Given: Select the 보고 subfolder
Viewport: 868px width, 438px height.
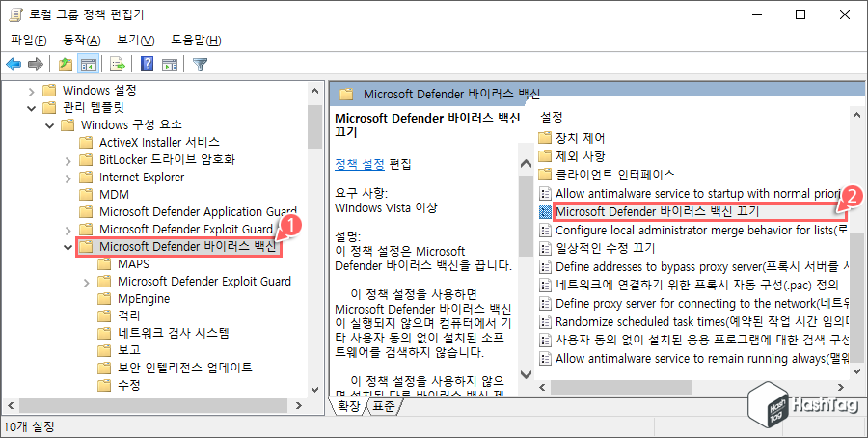Looking at the screenshot, I should point(129,350).
